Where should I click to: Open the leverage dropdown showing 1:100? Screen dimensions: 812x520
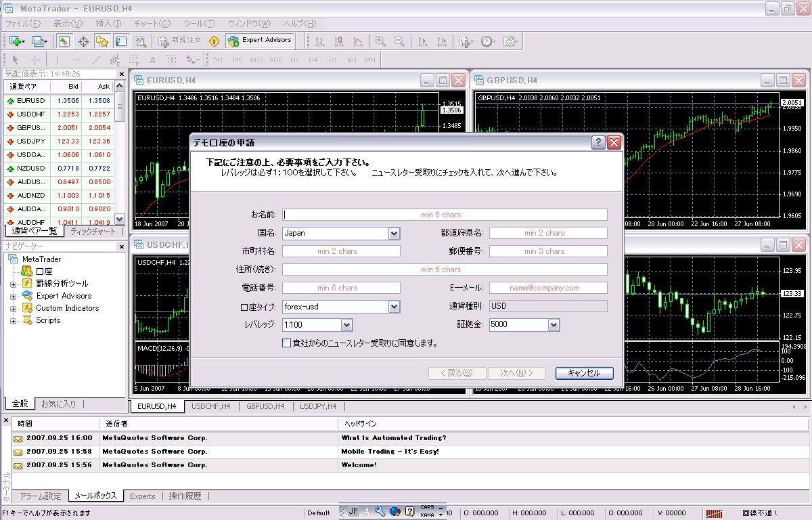(346, 325)
